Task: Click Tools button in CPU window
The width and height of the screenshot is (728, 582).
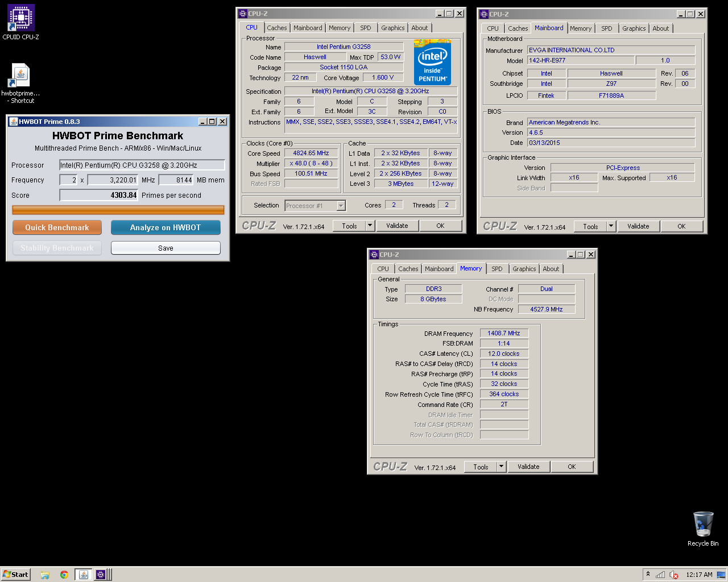Action: click(349, 226)
